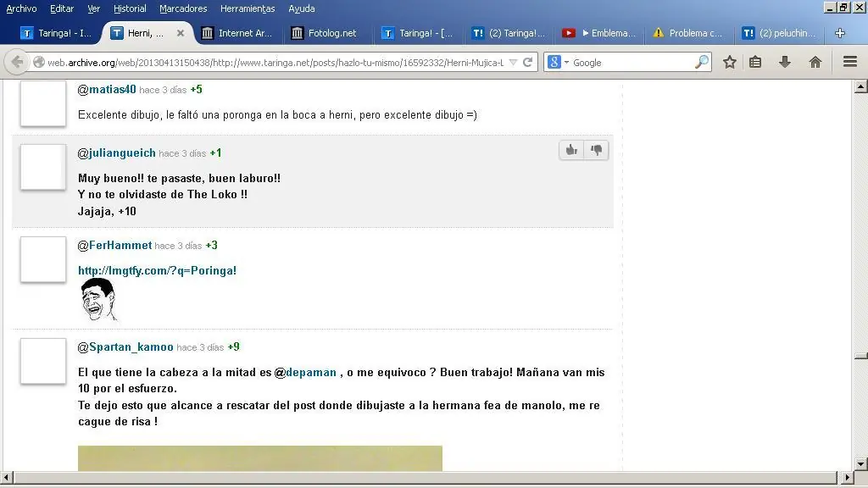Image resolution: width=868 pixels, height=488 pixels.
Task: Click the site identity globe icon
Action: click(x=37, y=62)
